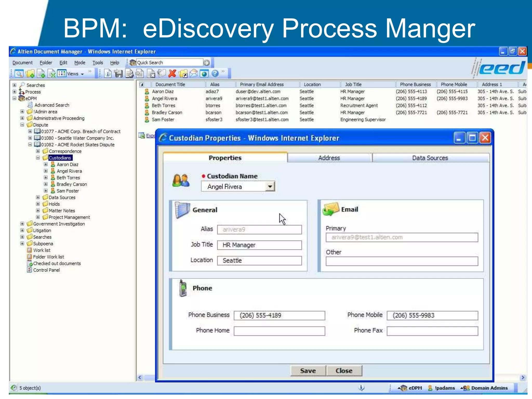Click the Phone Home field
This screenshot has width=532, height=399.
tap(279, 331)
